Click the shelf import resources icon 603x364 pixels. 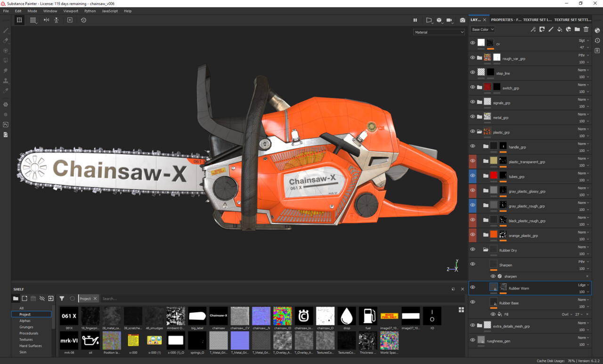(51, 299)
